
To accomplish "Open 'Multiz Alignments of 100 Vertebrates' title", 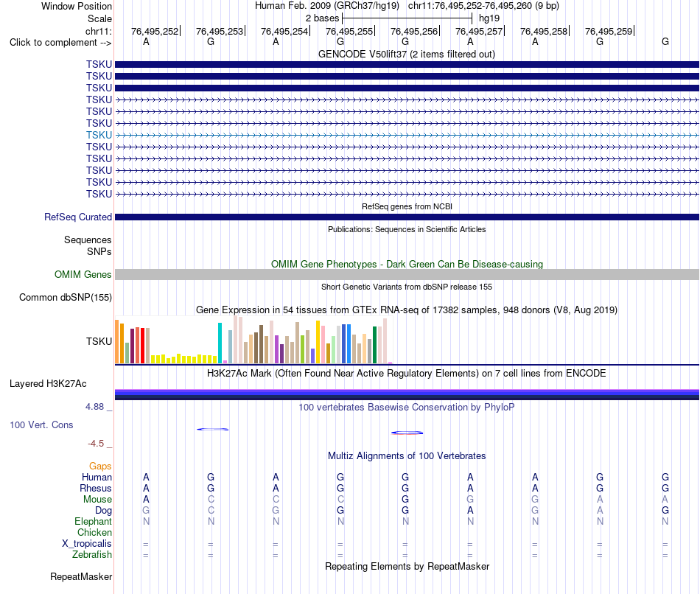I will [x=407, y=456].
